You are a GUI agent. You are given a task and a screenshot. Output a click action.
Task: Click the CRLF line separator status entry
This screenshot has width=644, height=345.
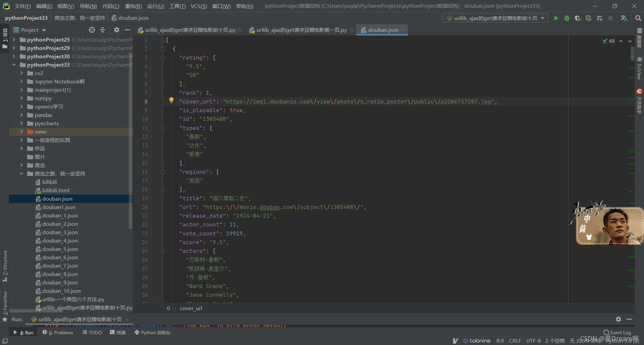coord(515,341)
